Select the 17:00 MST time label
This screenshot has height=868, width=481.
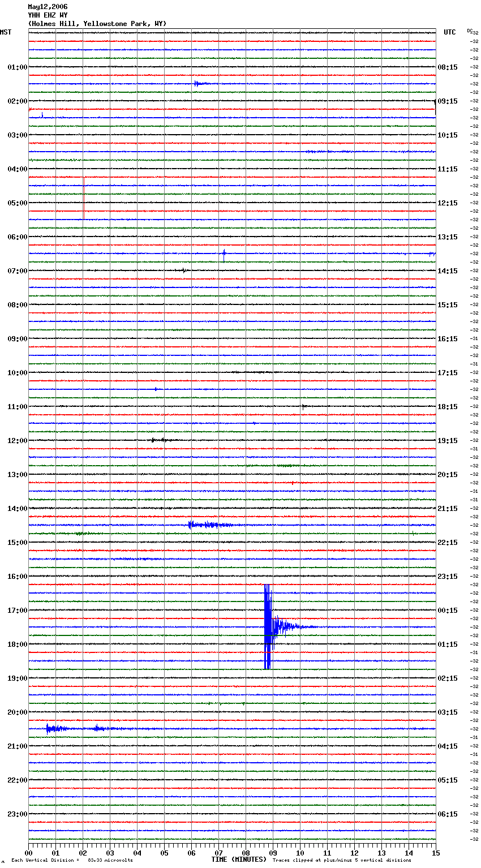coord(18,611)
